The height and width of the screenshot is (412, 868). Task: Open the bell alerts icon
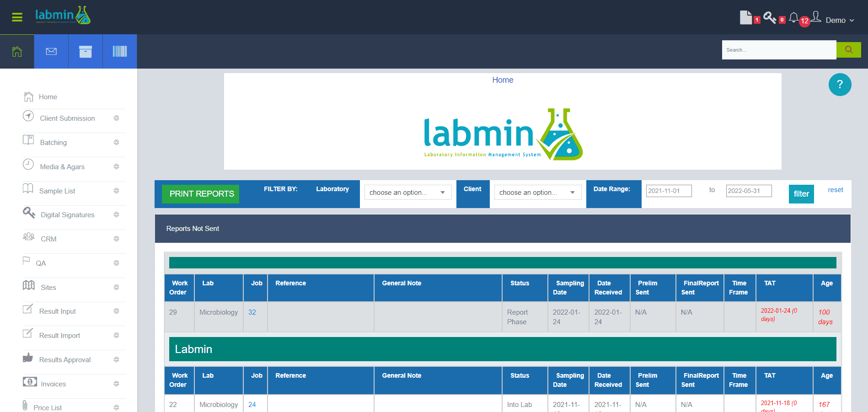pyautogui.click(x=794, y=18)
